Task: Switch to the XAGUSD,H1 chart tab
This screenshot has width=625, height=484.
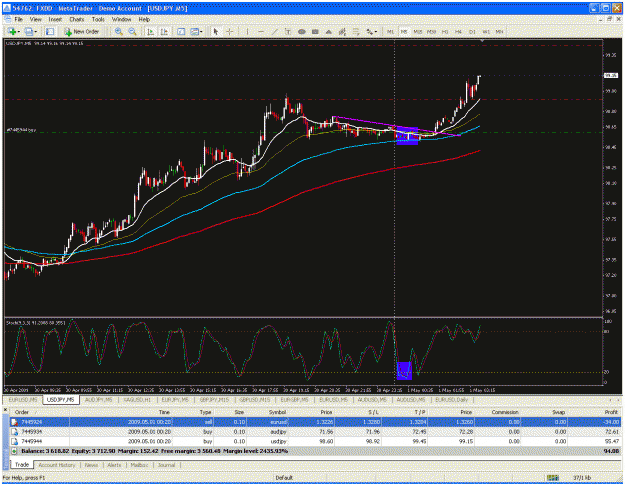Action: click(137, 399)
